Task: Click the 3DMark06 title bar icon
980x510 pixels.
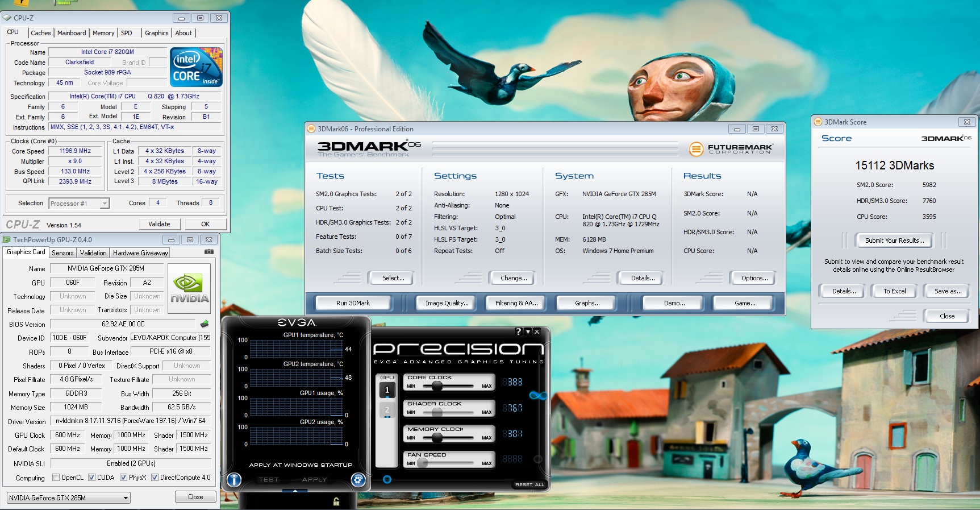Action: (311, 128)
